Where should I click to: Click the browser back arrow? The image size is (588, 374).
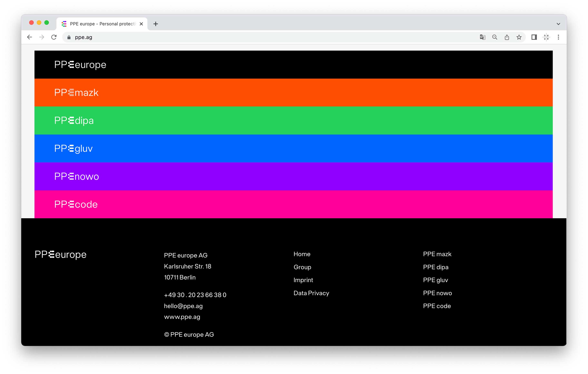[30, 37]
